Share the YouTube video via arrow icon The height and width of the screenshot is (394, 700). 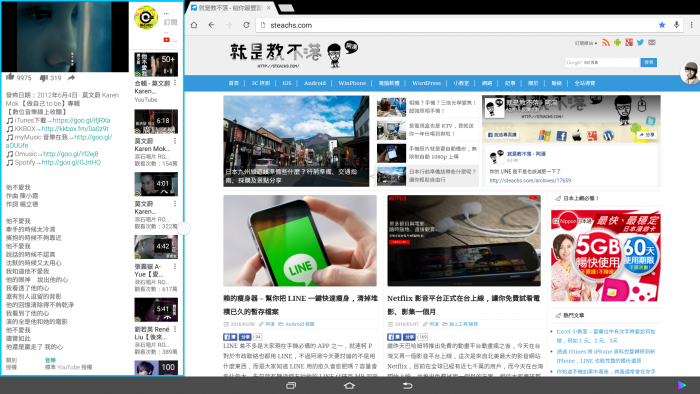pyautogui.click(x=71, y=77)
